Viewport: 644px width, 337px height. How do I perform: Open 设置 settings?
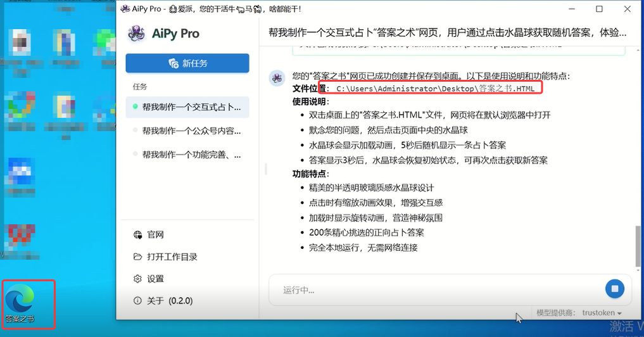coord(155,279)
